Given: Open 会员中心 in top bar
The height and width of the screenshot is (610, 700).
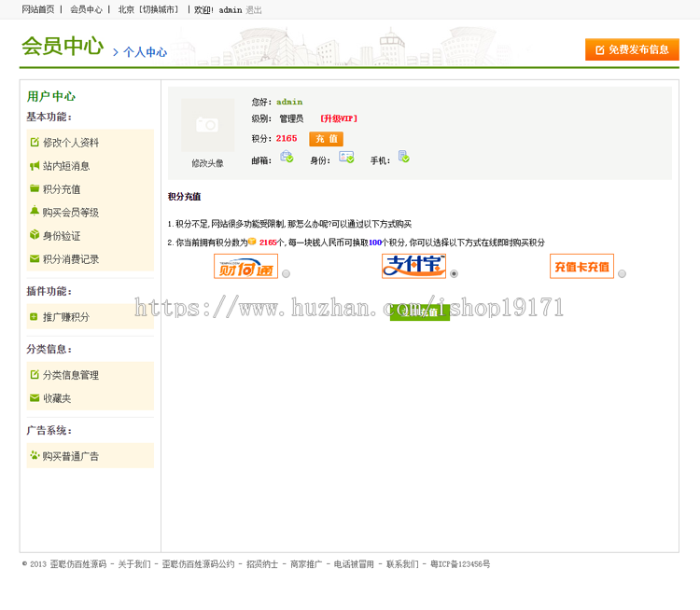Looking at the screenshot, I should click(86, 9).
